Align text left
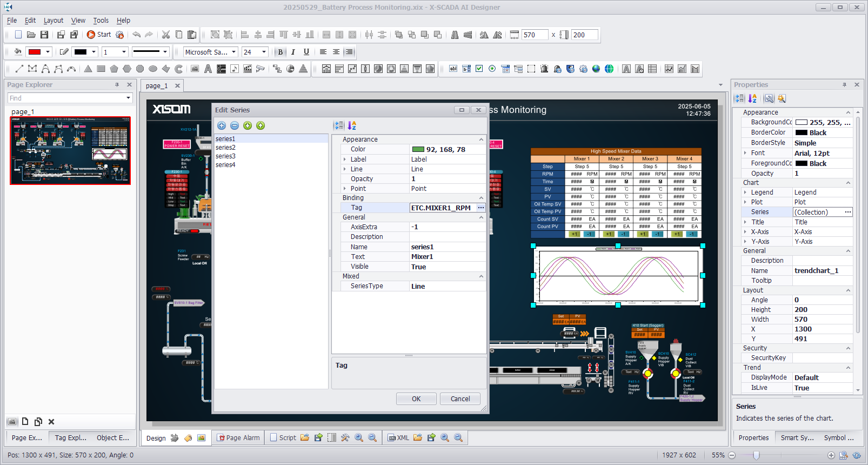The height and width of the screenshot is (465, 868). [323, 52]
